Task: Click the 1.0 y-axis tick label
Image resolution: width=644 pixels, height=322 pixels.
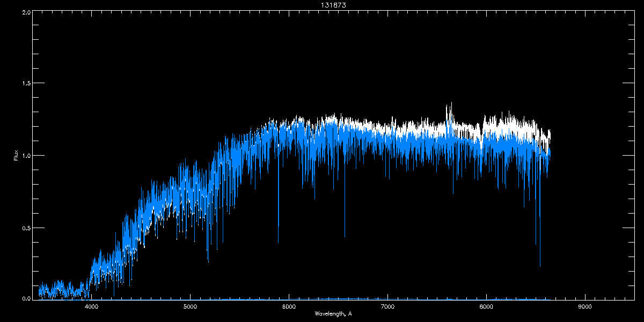Action: [x=26, y=156]
